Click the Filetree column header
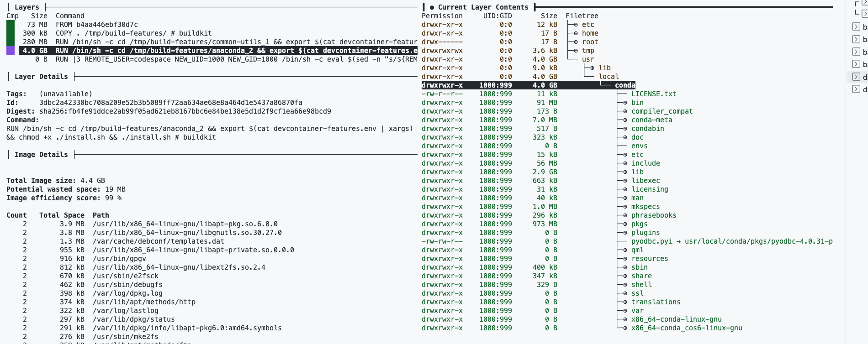This screenshot has width=868, height=344. [x=582, y=16]
